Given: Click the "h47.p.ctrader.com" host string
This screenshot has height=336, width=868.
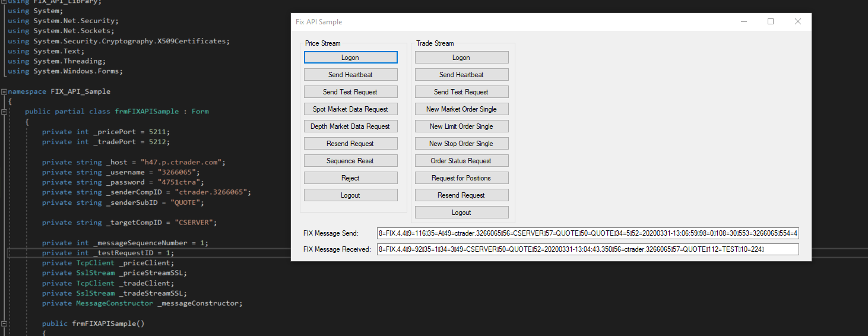Looking at the screenshot, I should pos(183,162).
